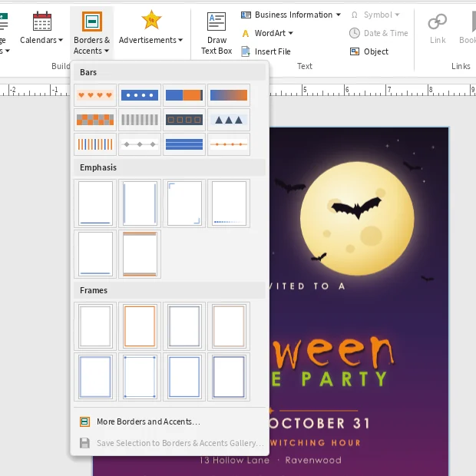The image size is (476, 476).
Task: Insert the blue-to-orange gradient bar
Action: 229,95
